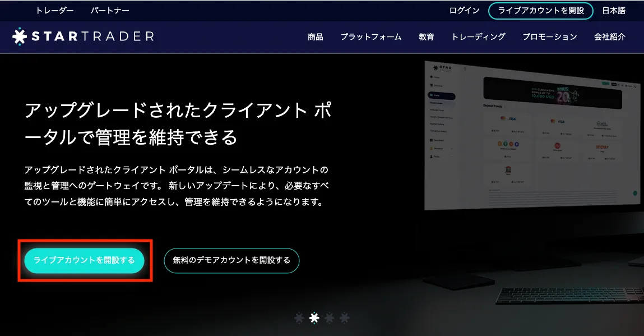Click the STARTRADER logo
The height and width of the screenshot is (336, 644).
pos(83,36)
